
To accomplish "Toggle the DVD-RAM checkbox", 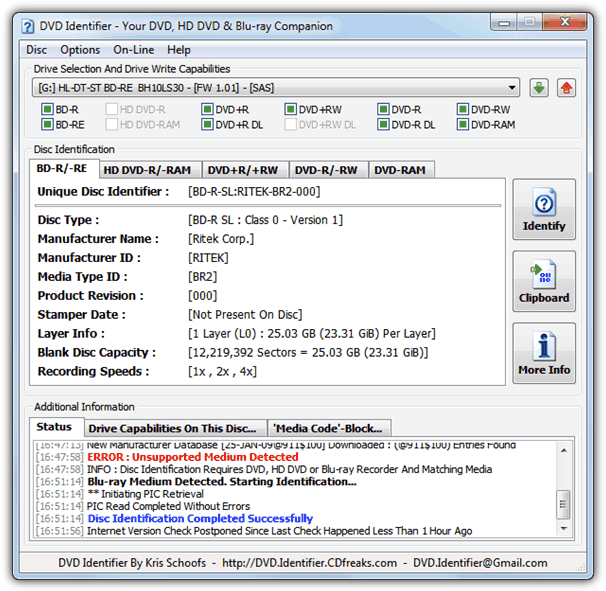I will (463, 124).
